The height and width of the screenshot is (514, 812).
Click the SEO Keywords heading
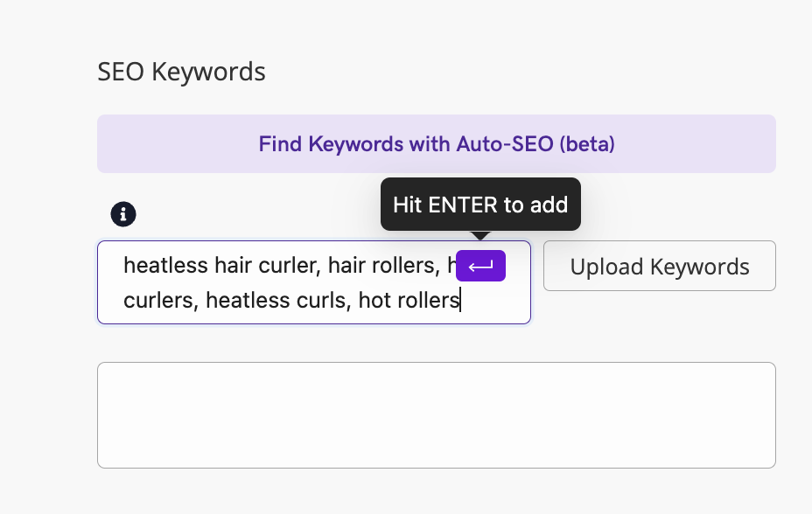181,72
